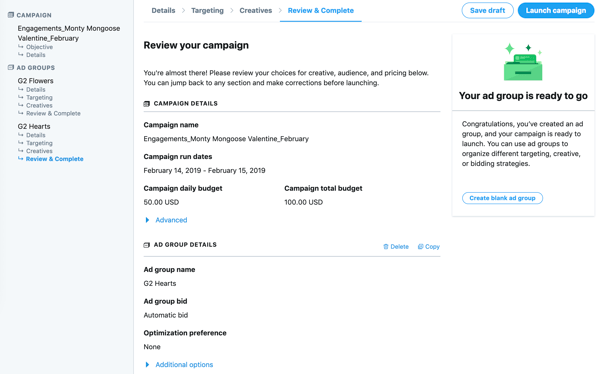This screenshot has height=374, width=600.
Task: Click the Campaign Details header icon
Action: [x=147, y=104]
